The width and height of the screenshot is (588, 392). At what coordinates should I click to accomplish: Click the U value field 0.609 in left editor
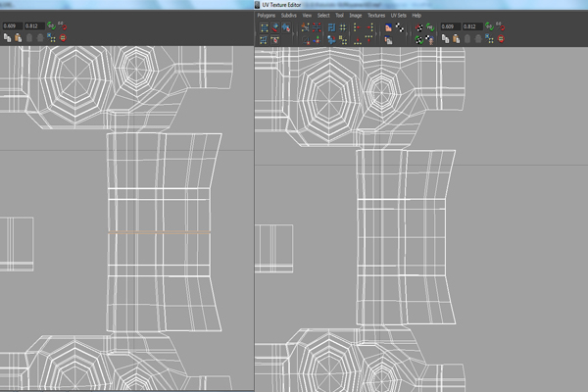pyautogui.click(x=13, y=25)
